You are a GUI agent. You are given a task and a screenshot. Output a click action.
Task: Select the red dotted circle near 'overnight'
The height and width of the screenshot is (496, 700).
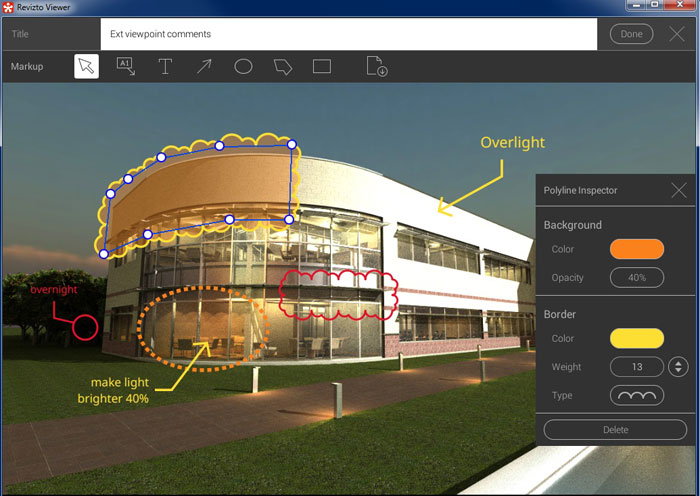pos(84,326)
